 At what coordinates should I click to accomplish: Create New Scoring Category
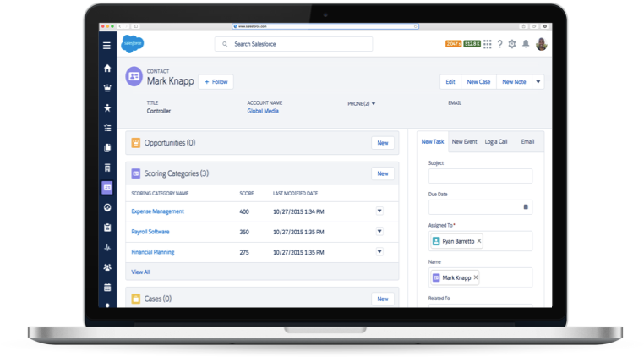(383, 173)
